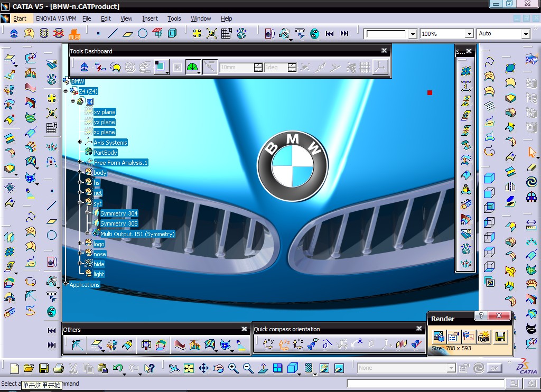Toggle the compass icon in Tools Dashboard
This screenshot has height=392, width=541.
[x=84, y=67]
